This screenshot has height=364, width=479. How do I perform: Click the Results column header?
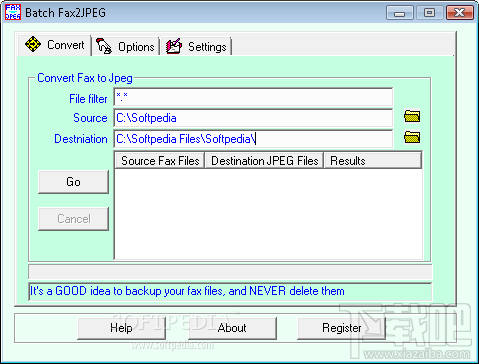pos(373,161)
